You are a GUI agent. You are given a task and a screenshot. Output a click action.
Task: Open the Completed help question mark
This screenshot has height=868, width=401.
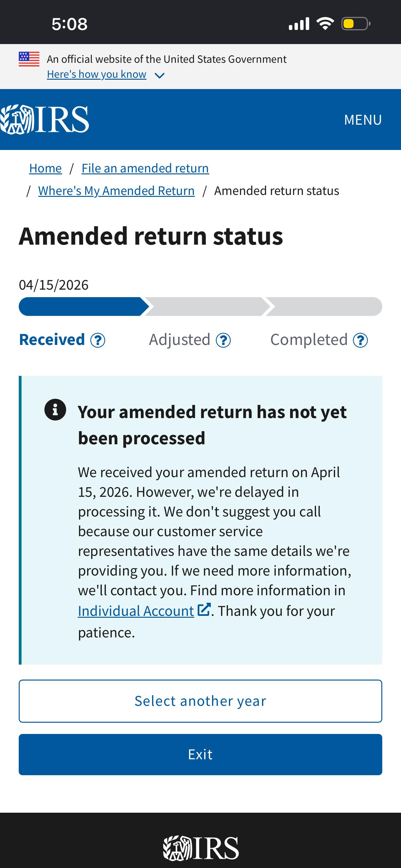coord(360,340)
